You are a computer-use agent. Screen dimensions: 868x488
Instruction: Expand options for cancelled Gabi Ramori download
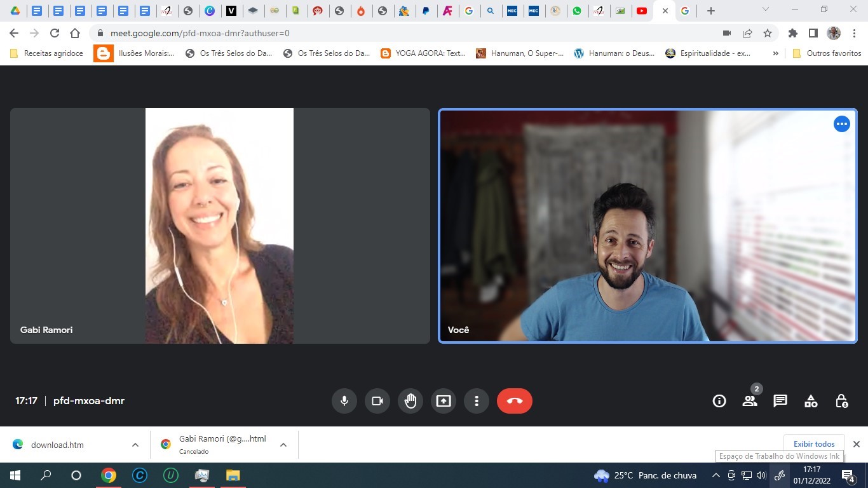click(283, 445)
